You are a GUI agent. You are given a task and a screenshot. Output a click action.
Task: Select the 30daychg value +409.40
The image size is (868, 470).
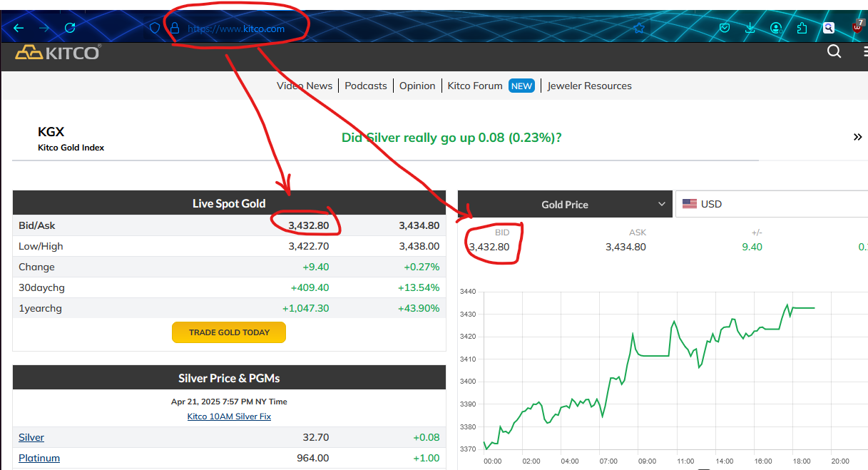coord(310,287)
